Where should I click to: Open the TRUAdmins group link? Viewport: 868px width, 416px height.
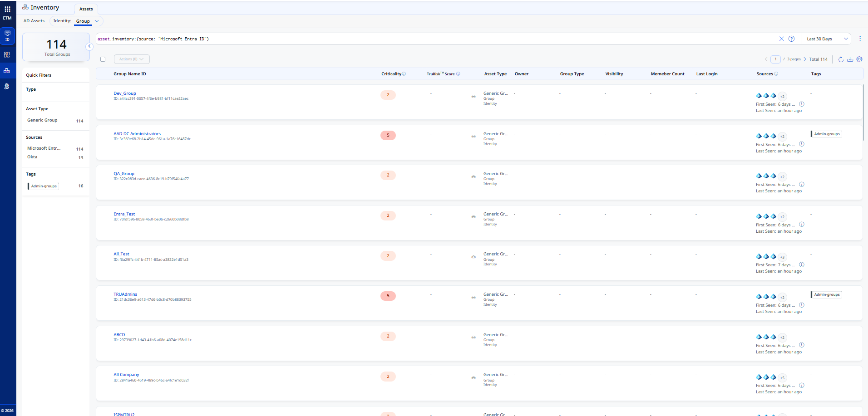[125, 294]
